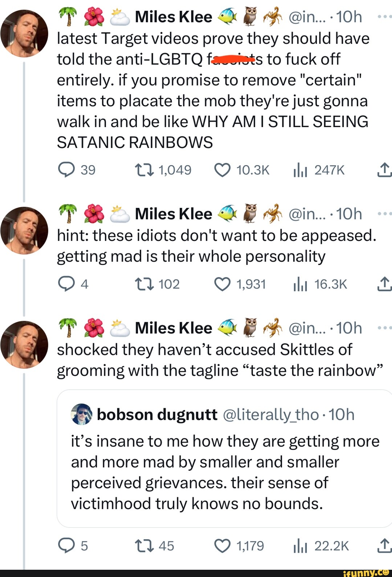Viewport: 392px width, 577px height.
Task: Click Miles Klee's avatar on first tweet
Action: pyautogui.click(x=24, y=33)
